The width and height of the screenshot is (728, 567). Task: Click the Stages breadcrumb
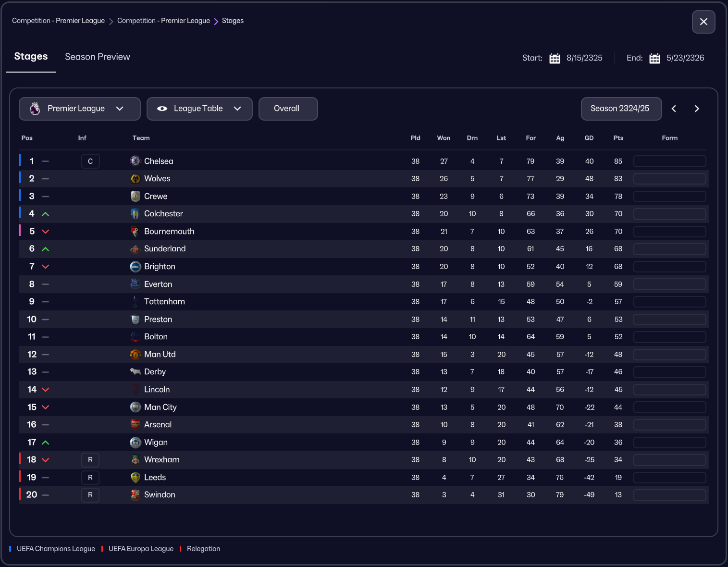(x=233, y=21)
